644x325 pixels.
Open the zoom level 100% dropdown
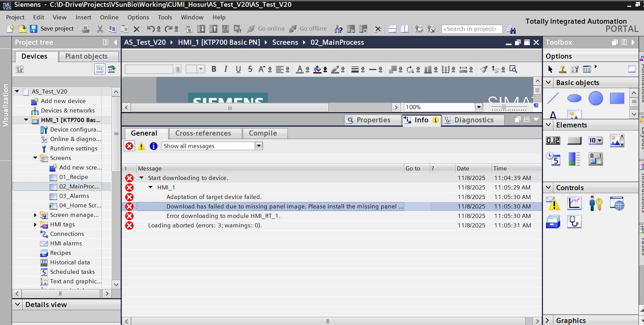(x=479, y=107)
